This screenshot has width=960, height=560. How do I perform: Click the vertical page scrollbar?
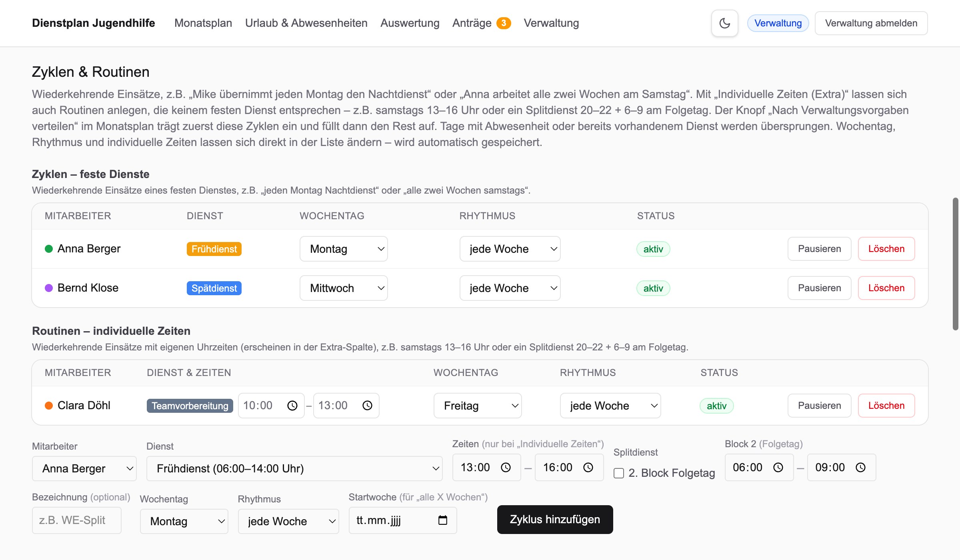956,264
